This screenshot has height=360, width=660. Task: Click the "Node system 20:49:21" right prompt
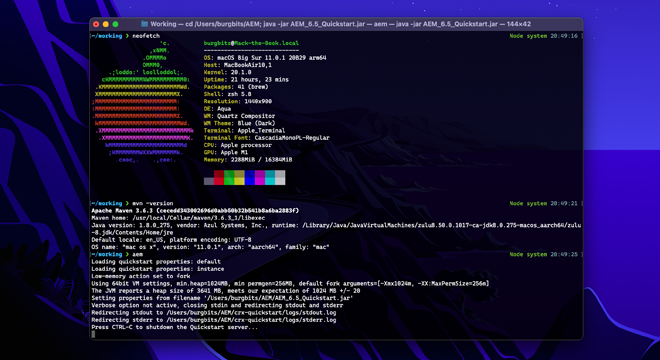point(543,203)
